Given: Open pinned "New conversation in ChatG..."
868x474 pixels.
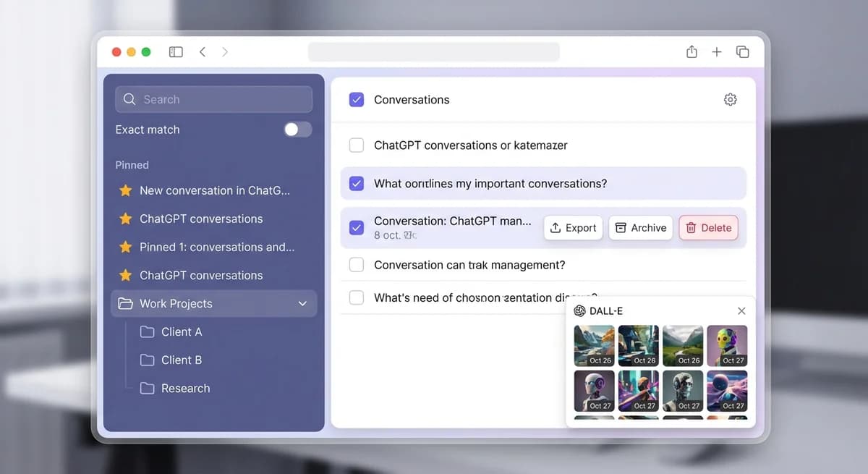Looking at the screenshot, I should pyautogui.click(x=215, y=190).
